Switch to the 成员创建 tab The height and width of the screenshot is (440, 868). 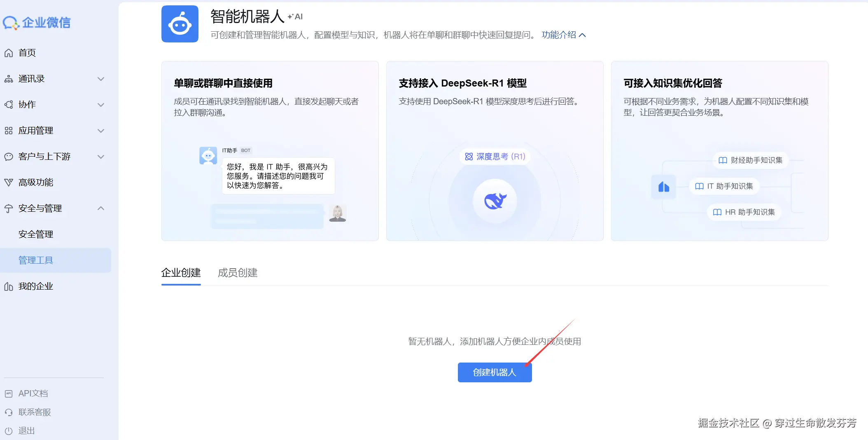[x=238, y=273]
